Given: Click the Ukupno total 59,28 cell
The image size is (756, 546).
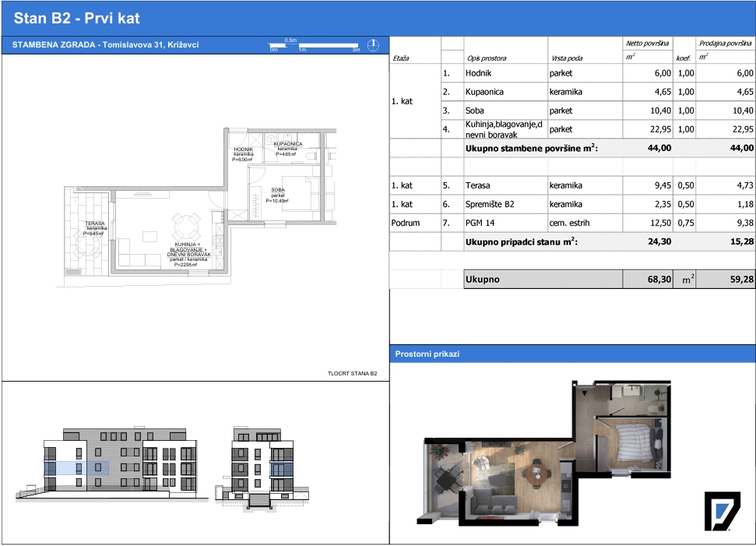Looking at the screenshot, I should tap(726, 280).
